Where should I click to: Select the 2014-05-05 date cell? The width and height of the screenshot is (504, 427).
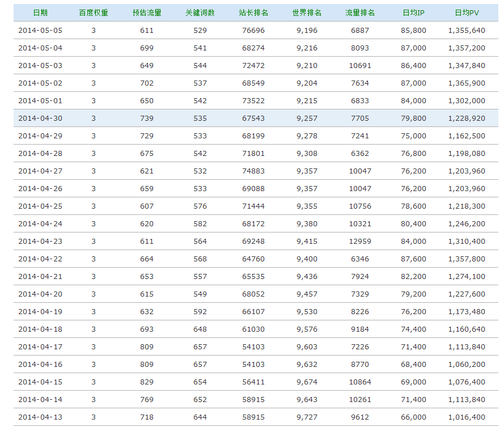point(40,30)
